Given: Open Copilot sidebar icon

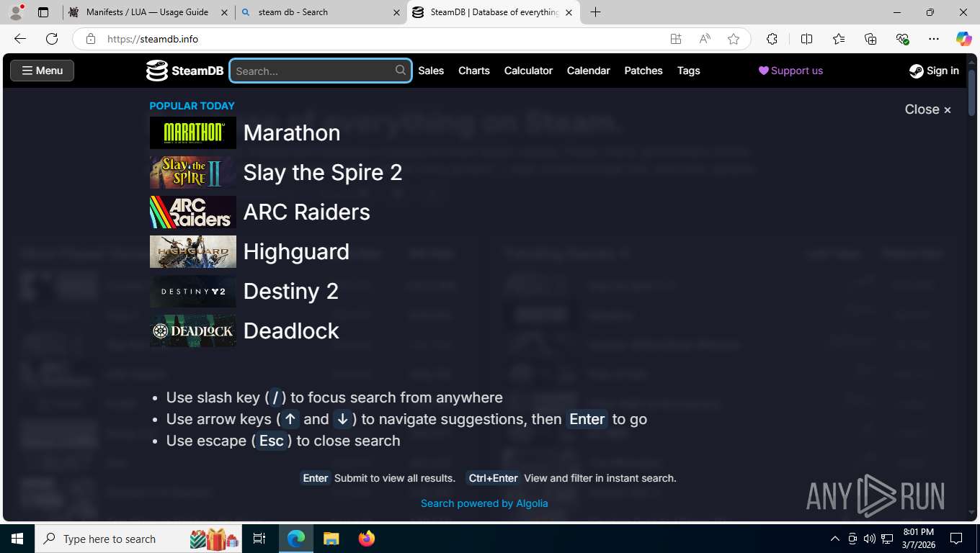Looking at the screenshot, I should point(963,39).
